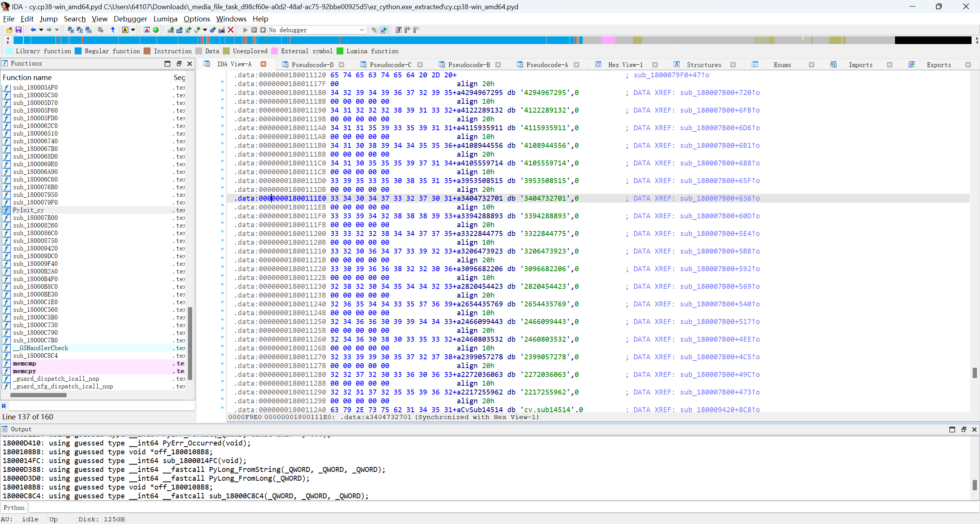Screen dimensions: 980x524
Task: Click the blue up-arrow toolbar icon
Action: (x=113, y=30)
